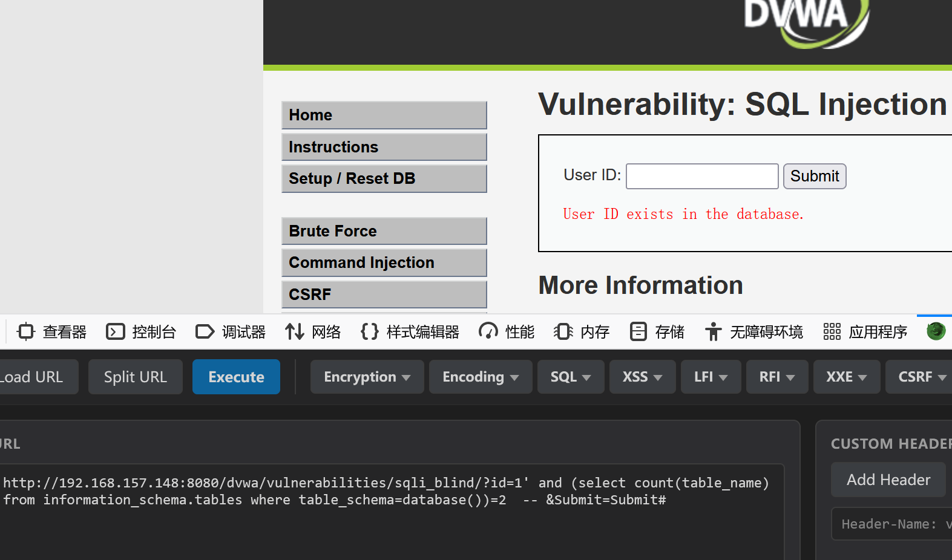The width and height of the screenshot is (952, 560).
Task: Open Setup / Reset DB page
Action: pos(384,178)
